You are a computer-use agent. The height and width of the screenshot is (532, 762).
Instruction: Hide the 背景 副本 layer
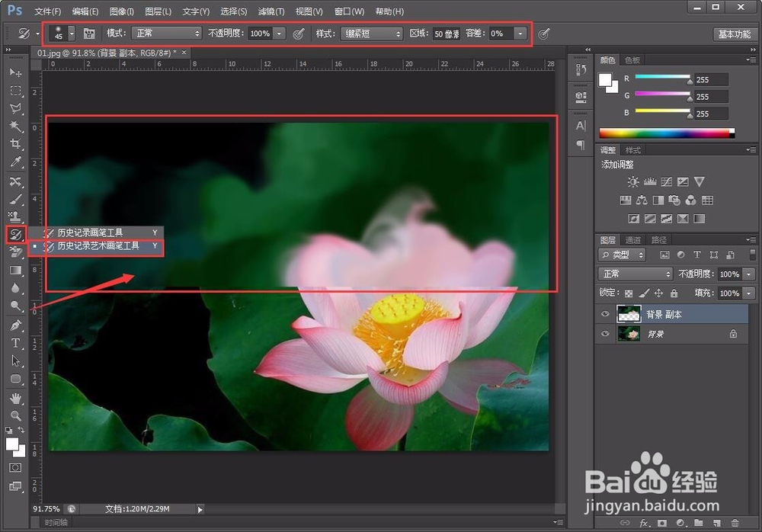[605, 314]
